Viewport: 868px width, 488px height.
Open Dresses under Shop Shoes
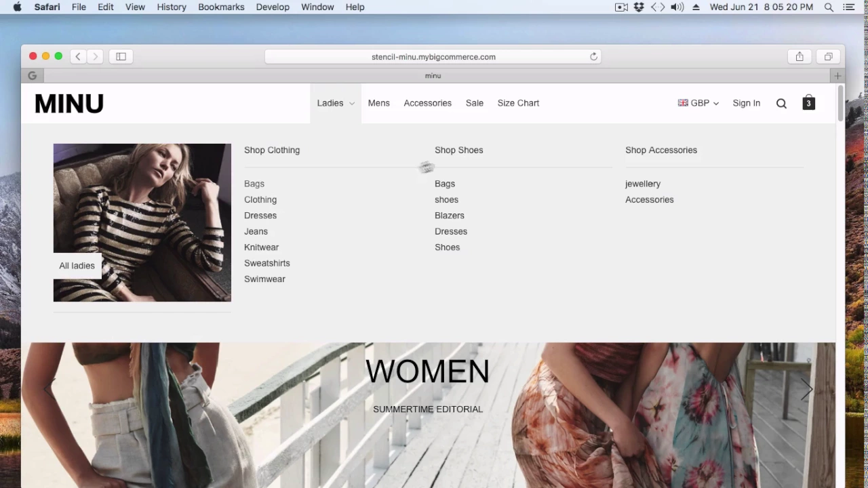pyautogui.click(x=451, y=231)
